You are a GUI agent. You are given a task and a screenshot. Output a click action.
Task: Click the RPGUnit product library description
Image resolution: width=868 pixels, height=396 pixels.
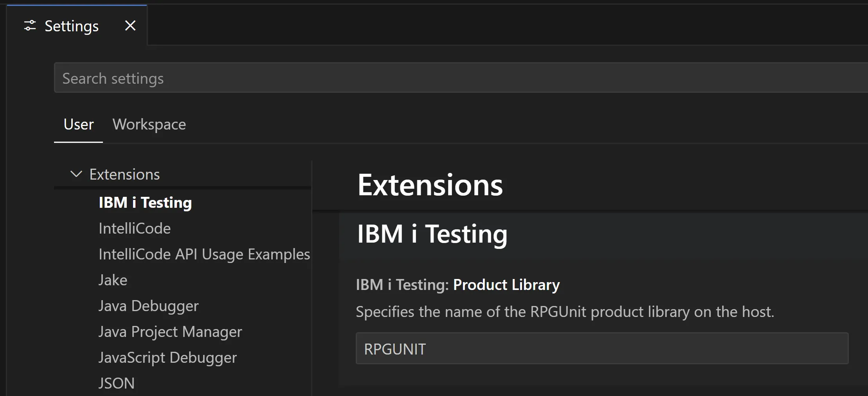click(565, 312)
